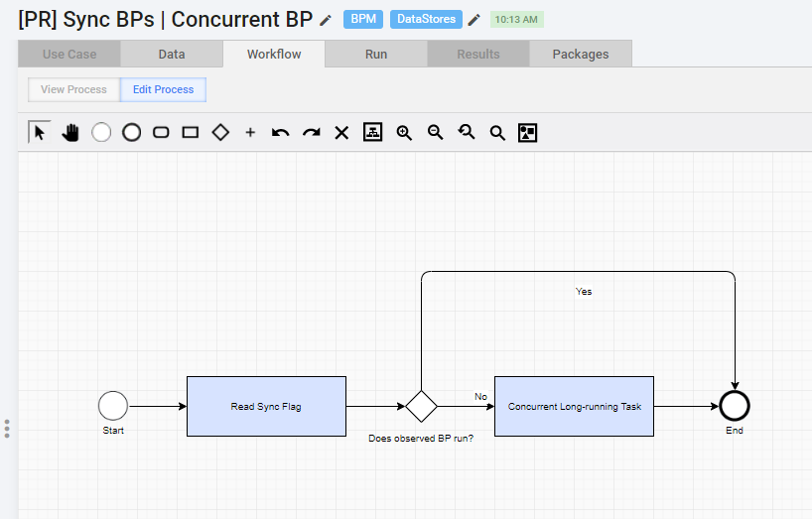Screen dimensions: 812x519
Task: Go to the Run tab
Action: coord(376,55)
